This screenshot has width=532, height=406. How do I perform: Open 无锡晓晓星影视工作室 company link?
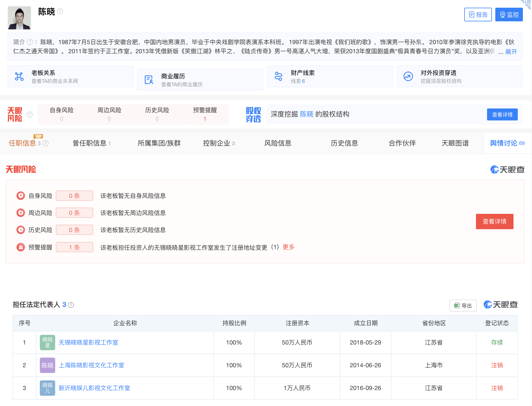(88, 343)
